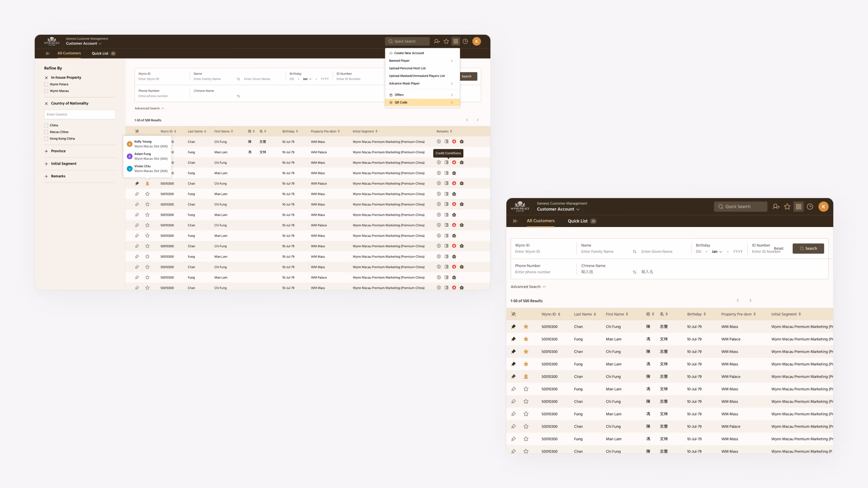
Task: Click the favorites star icon in the right window header
Action: tap(787, 207)
